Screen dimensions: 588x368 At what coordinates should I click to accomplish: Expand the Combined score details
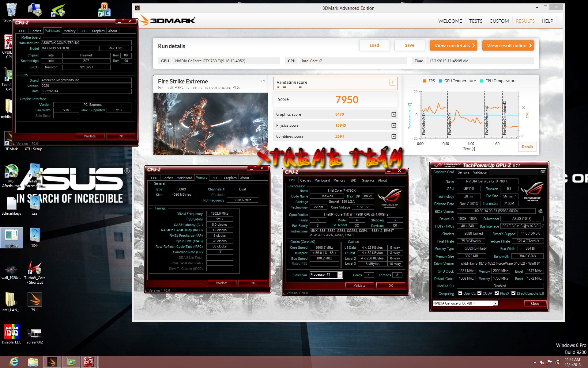point(394,136)
